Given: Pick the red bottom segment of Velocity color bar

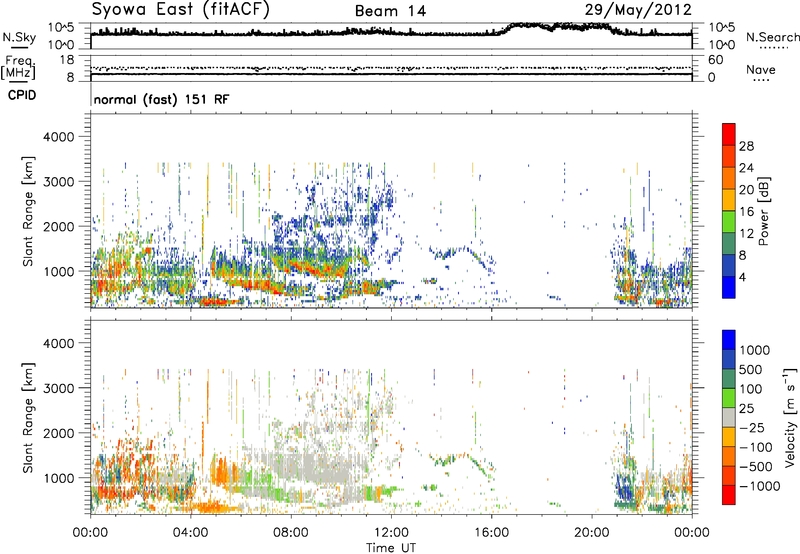Looking at the screenshot, I should [729, 495].
